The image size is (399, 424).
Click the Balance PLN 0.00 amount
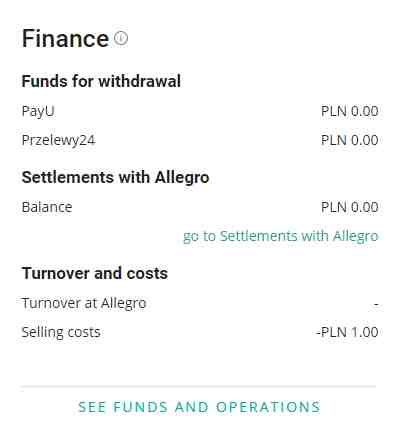(x=350, y=207)
